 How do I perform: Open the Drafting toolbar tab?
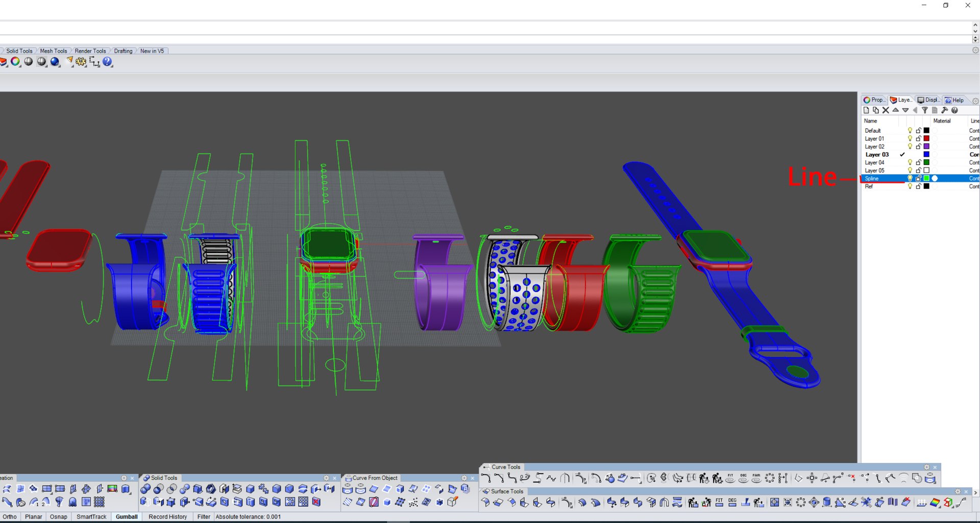[x=123, y=51]
